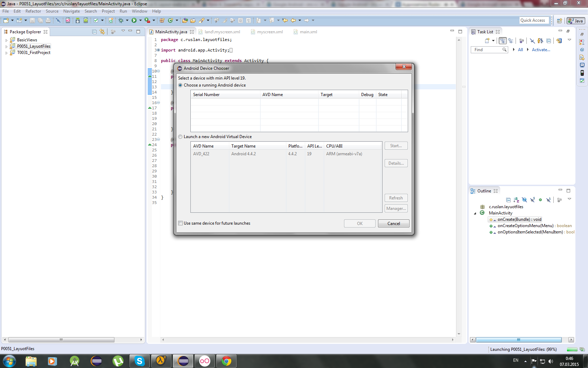Click the Open Type folder toolbar icon
The width and height of the screenshot is (588, 368).
pyautogui.click(x=185, y=21)
